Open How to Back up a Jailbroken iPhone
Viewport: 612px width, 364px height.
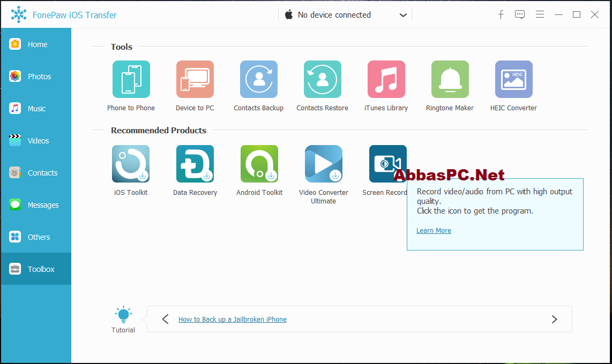coord(233,319)
